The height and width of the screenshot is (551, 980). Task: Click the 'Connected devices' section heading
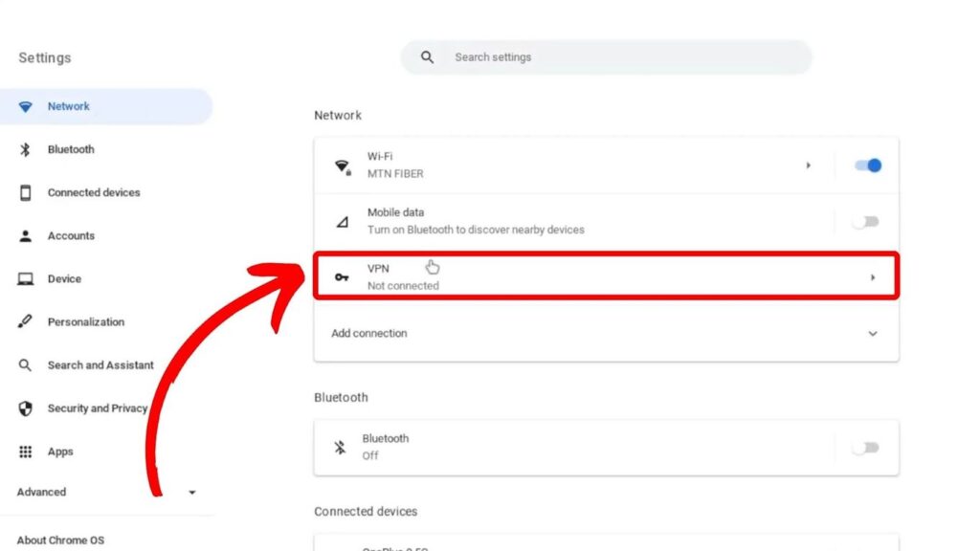(x=366, y=511)
